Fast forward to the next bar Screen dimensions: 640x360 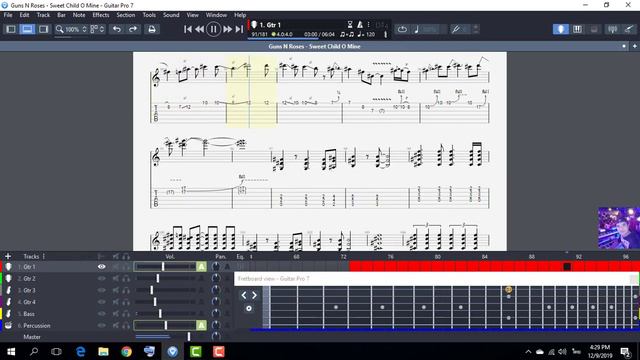click(x=227, y=29)
